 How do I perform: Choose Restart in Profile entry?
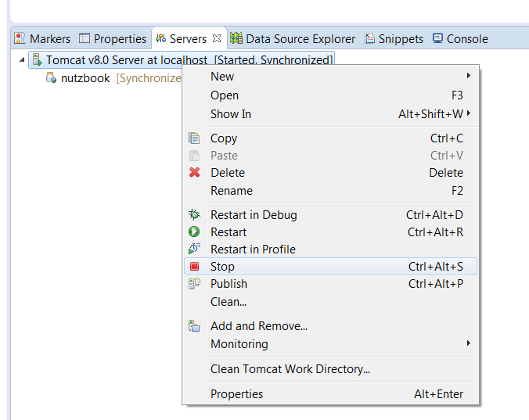pyautogui.click(x=330, y=249)
